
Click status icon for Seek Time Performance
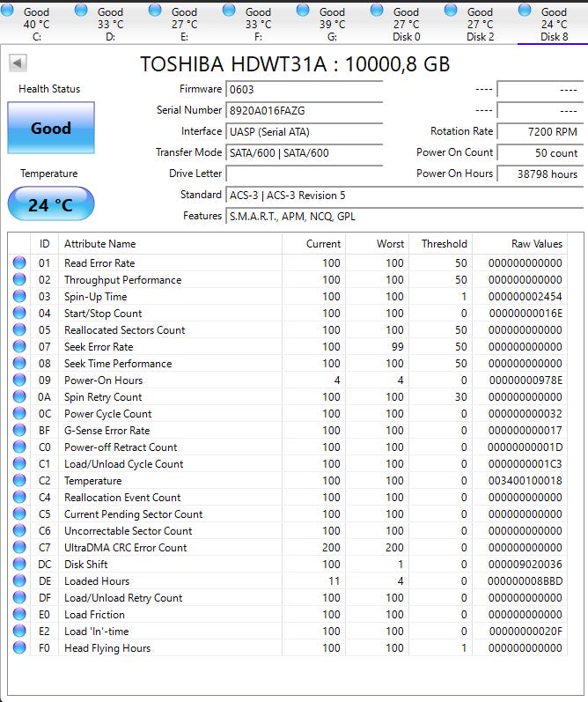[x=19, y=363]
